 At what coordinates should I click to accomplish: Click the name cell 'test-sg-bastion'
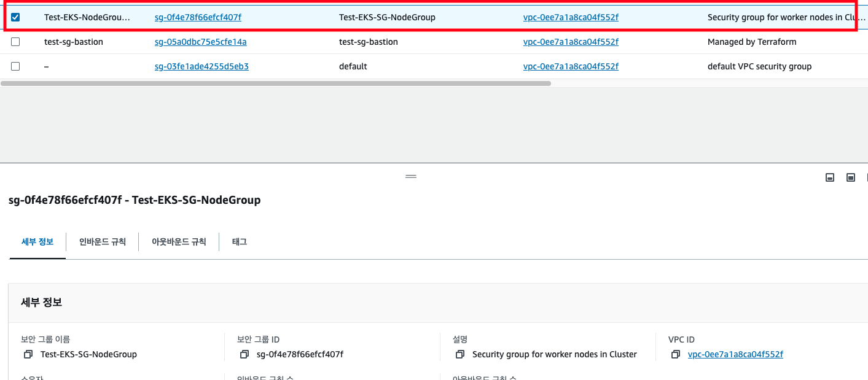[74, 42]
